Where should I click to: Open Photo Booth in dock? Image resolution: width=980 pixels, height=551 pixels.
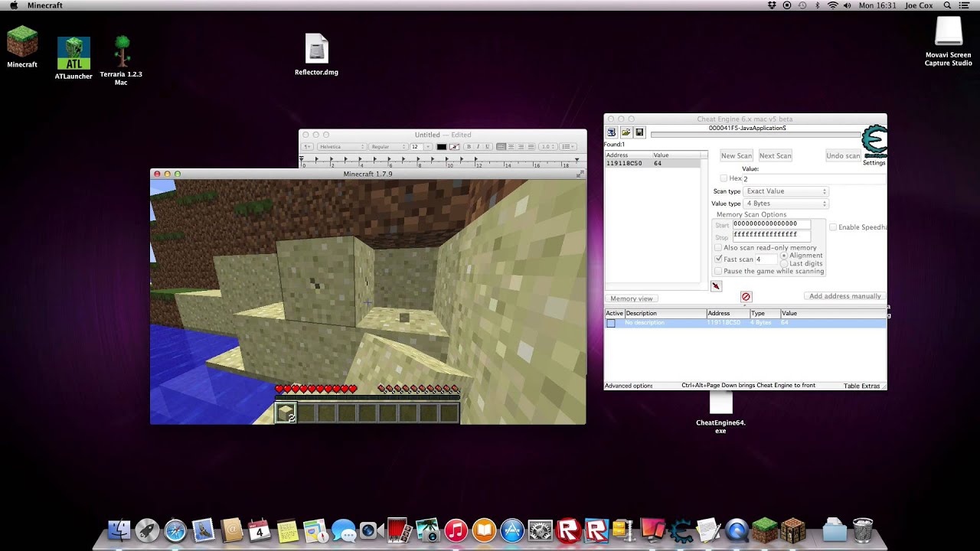tap(400, 530)
